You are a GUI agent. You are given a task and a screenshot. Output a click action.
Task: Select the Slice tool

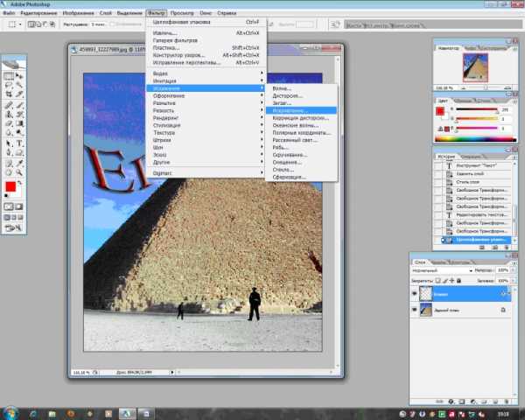[19, 94]
